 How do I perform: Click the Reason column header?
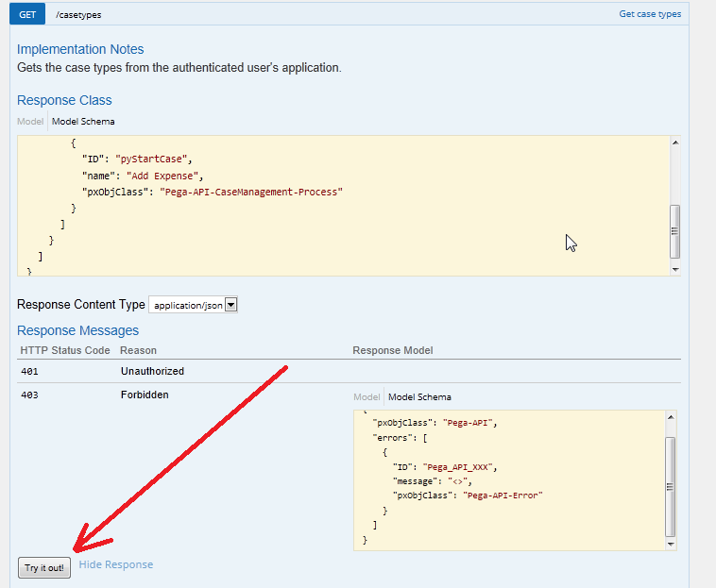138,350
